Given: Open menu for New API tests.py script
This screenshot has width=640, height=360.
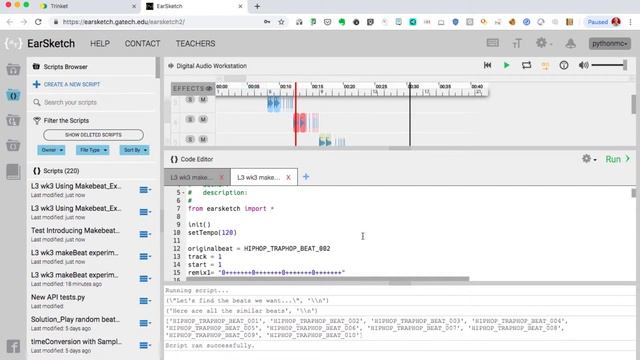Looking at the screenshot, I should (x=145, y=301).
